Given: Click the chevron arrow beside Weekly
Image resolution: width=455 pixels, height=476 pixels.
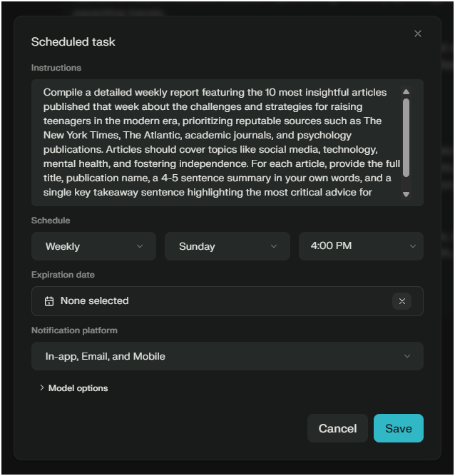Looking at the screenshot, I should pyautogui.click(x=140, y=246).
